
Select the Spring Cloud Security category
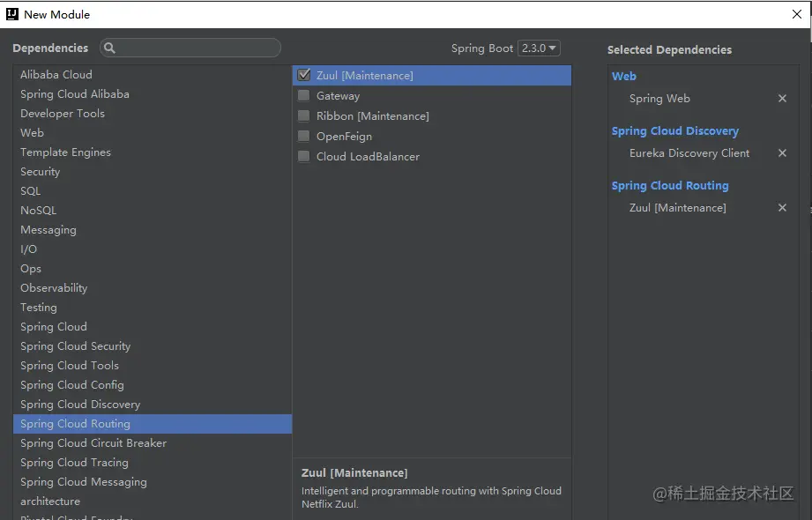(153, 346)
